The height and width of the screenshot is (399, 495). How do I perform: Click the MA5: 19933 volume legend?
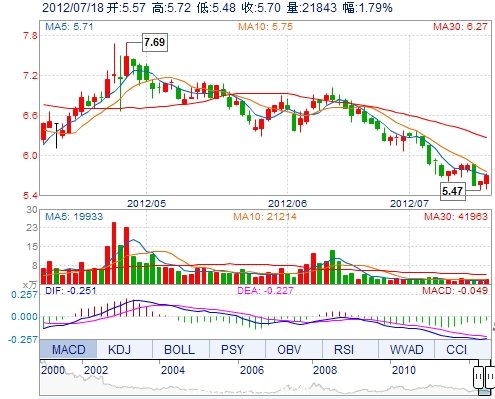point(74,216)
